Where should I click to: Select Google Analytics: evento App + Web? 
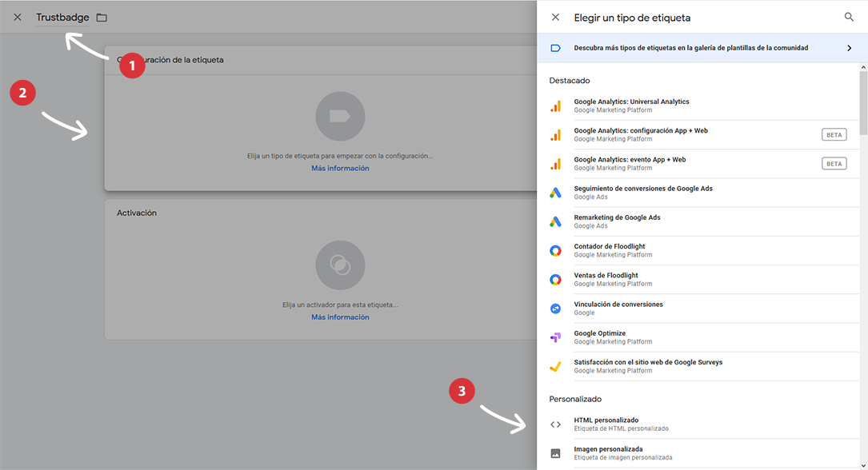coord(703,164)
